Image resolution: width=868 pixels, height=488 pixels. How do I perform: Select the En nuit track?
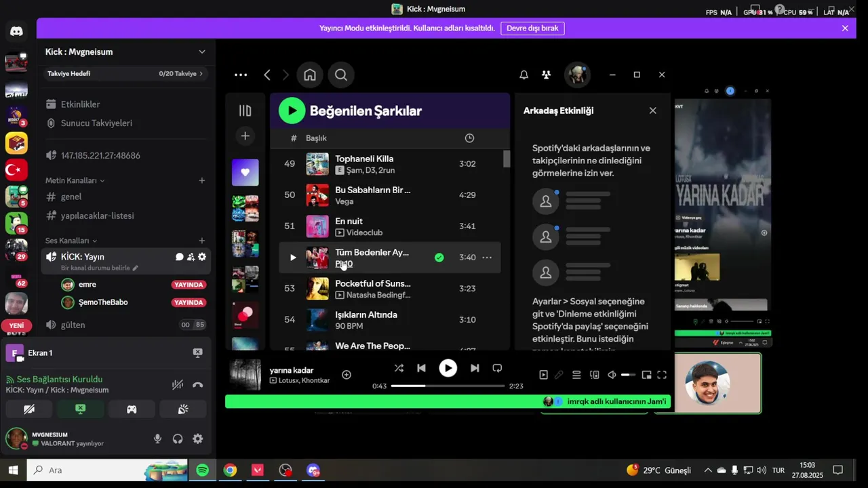(x=390, y=226)
